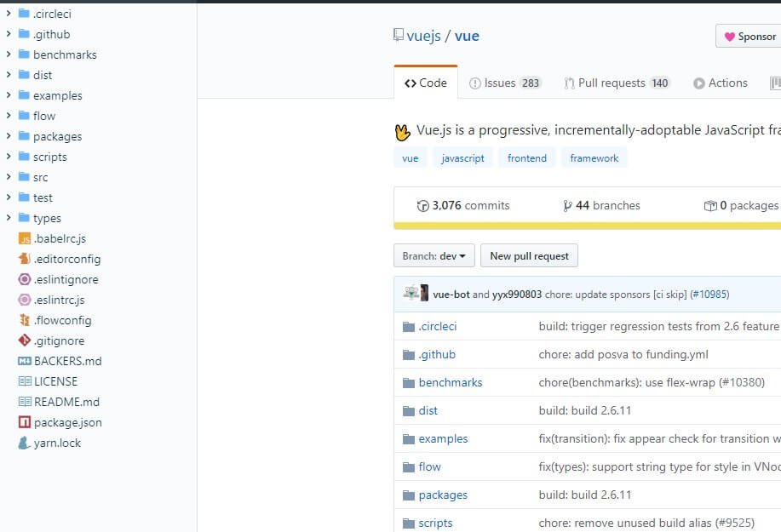
Task: Open the benchmarks folder in file list
Action: pos(451,382)
